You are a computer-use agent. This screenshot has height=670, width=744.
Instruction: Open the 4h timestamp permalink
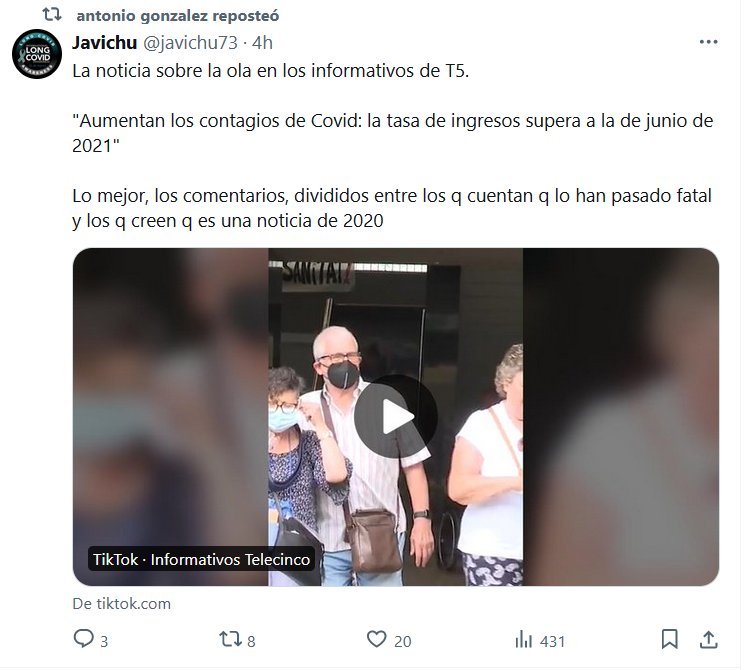click(262, 43)
